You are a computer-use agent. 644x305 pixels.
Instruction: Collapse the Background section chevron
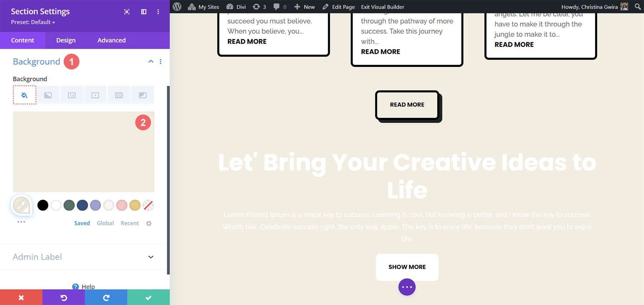coord(151,62)
